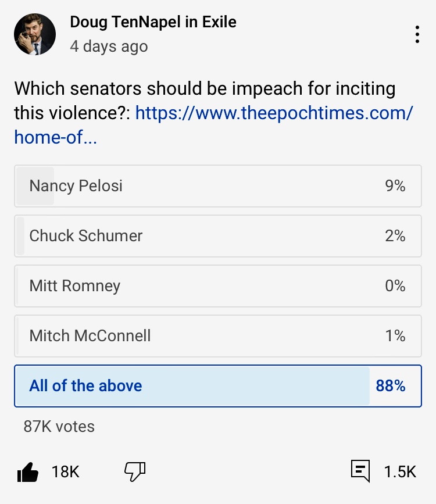436x504 pixels.
Task: Vote for the Nancy Pelosi option
Action: (217, 186)
